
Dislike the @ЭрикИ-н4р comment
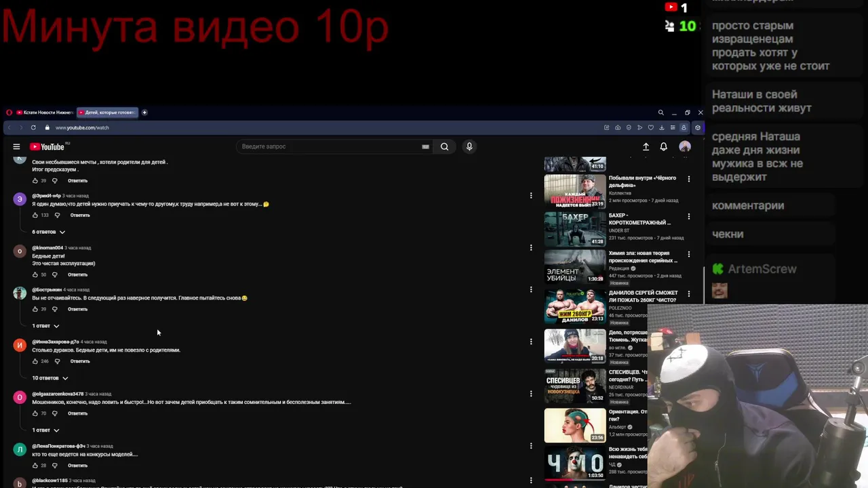coord(57,215)
